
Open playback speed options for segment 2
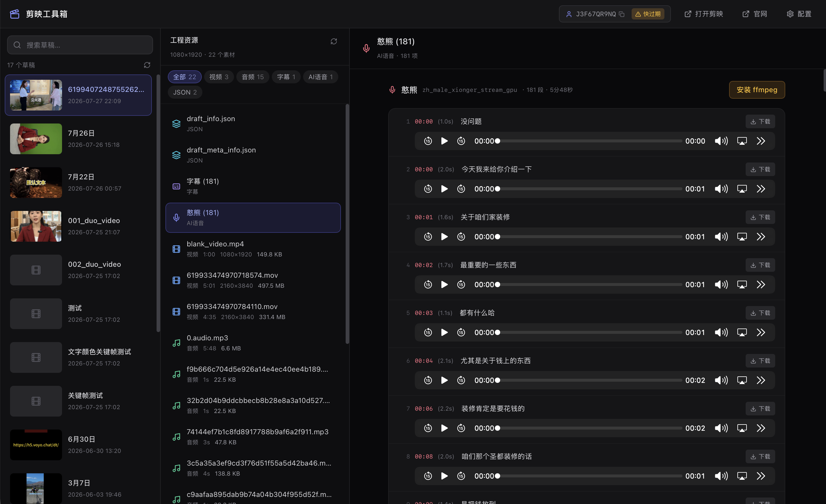(x=761, y=189)
